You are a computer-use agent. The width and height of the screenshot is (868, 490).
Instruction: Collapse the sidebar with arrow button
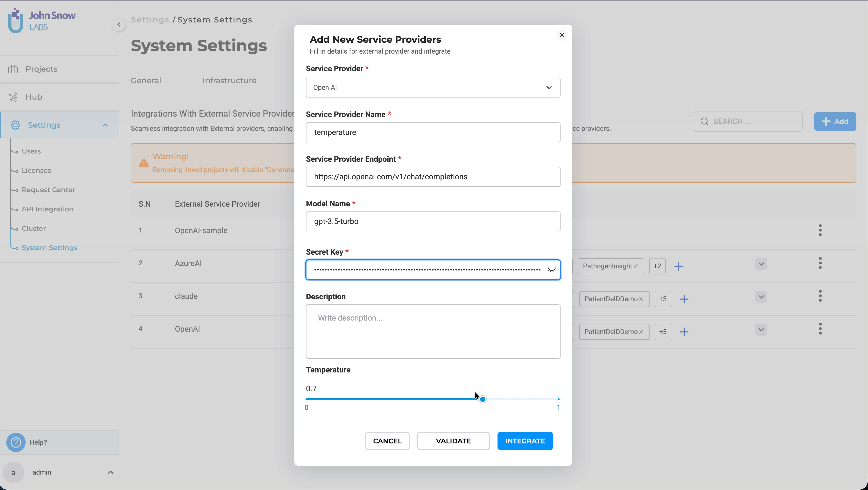tap(119, 25)
